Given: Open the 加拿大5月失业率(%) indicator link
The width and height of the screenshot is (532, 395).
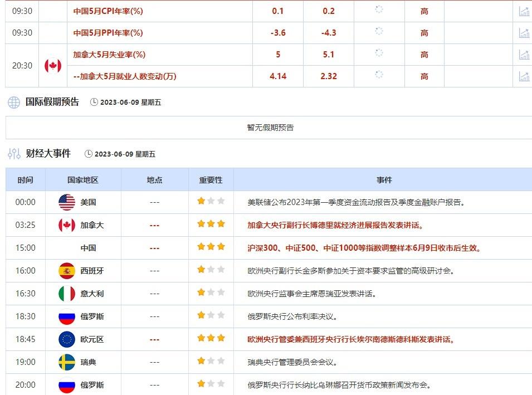Looking at the screenshot, I should click(109, 55).
